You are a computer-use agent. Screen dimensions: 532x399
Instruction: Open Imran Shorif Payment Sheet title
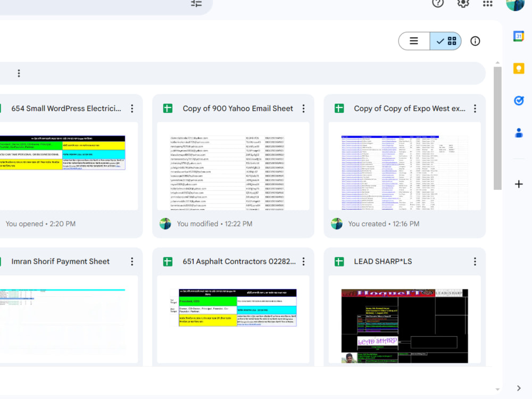(x=61, y=261)
